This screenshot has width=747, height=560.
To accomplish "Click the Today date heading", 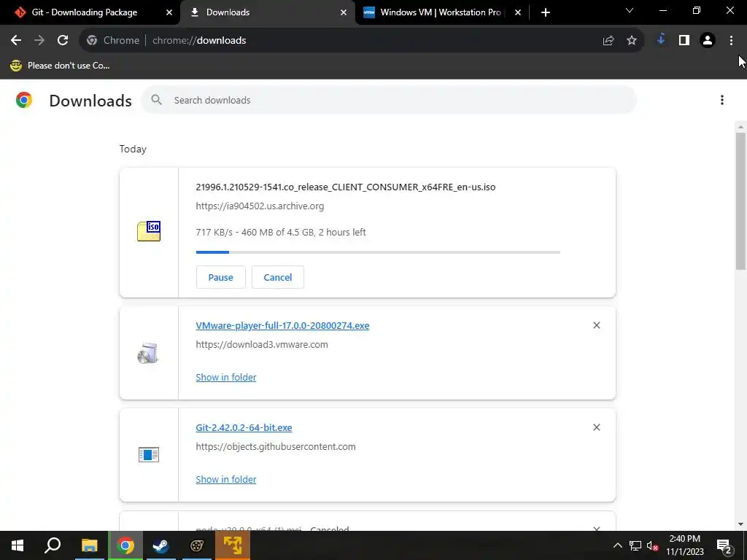I will click(x=133, y=149).
